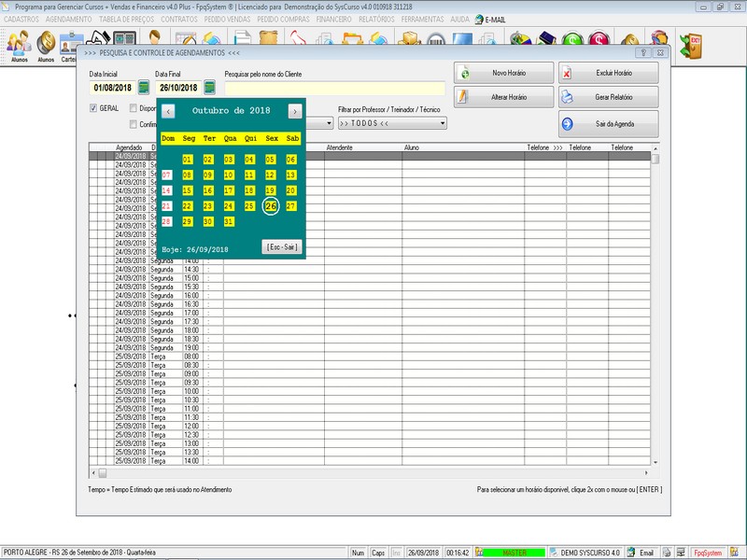Image resolution: width=747 pixels, height=560 pixels.
Task: Click the Data Final date field
Action: pos(178,88)
